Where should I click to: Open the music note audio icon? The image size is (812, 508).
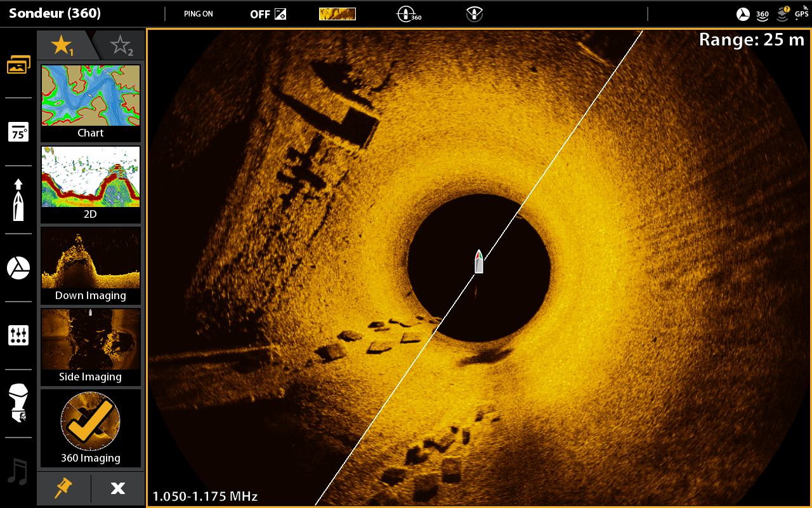pyautogui.click(x=18, y=472)
